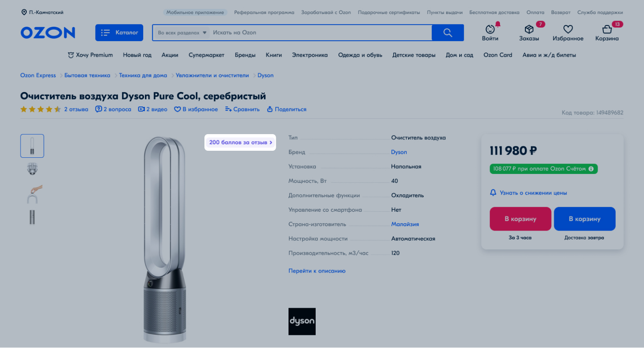Go to 'Dyson' breadcrumb

click(x=265, y=75)
